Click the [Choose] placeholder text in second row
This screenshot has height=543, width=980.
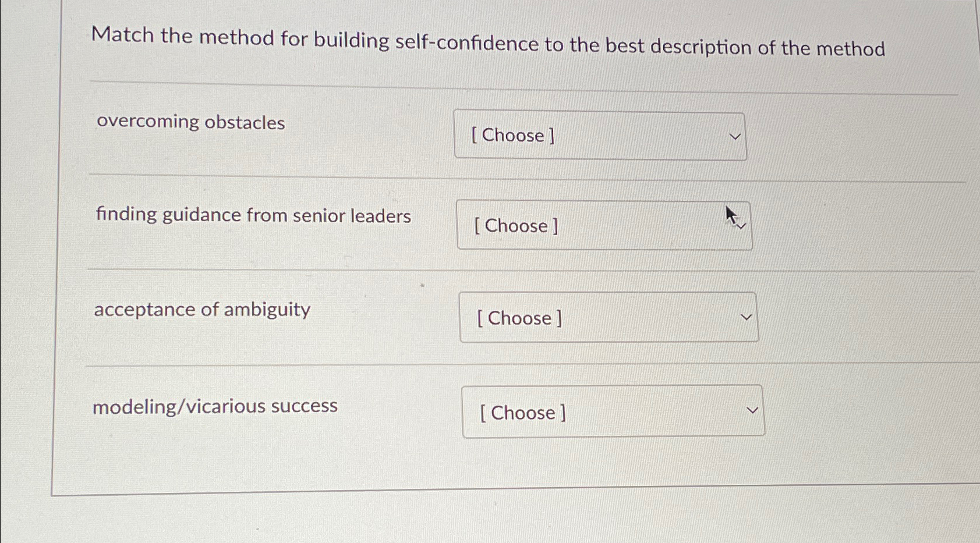(x=516, y=226)
